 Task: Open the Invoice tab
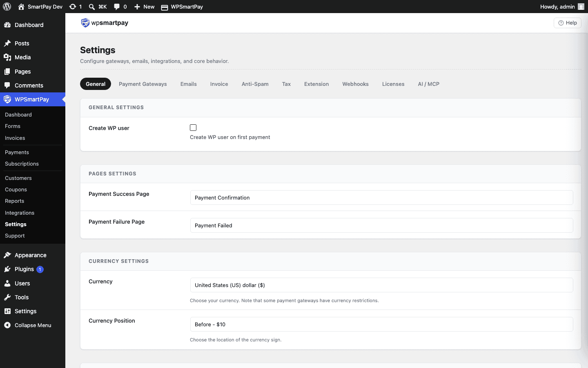(219, 84)
